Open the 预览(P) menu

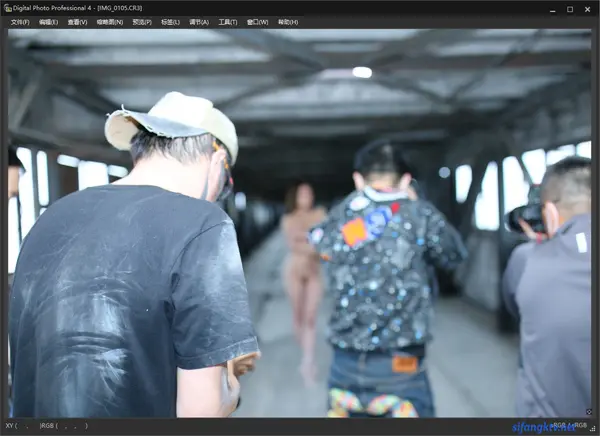click(142, 21)
